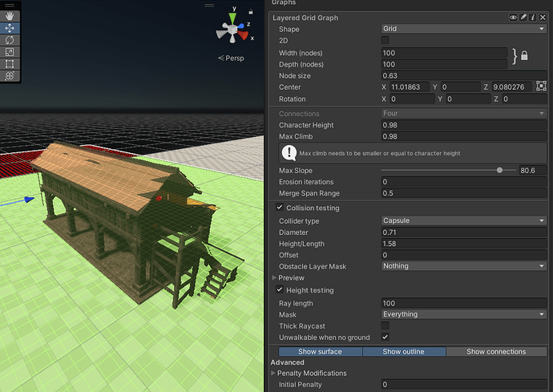The height and width of the screenshot is (392, 553).
Task: Uncheck Unwalkable when no ground
Action: (385, 337)
